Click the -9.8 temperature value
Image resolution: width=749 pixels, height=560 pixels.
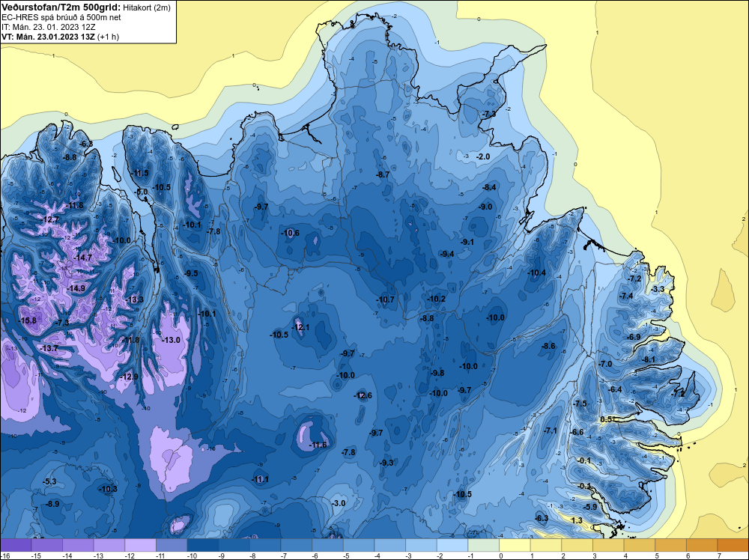click(437, 373)
